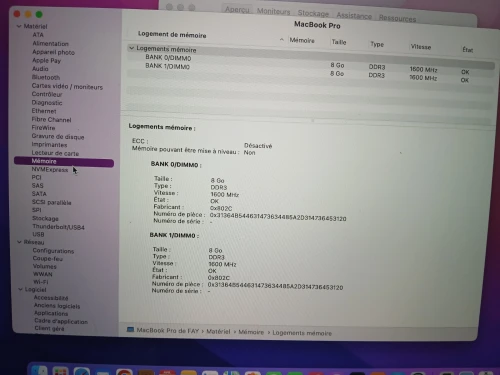Open NVMExpress in the sidebar

coord(50,170)
